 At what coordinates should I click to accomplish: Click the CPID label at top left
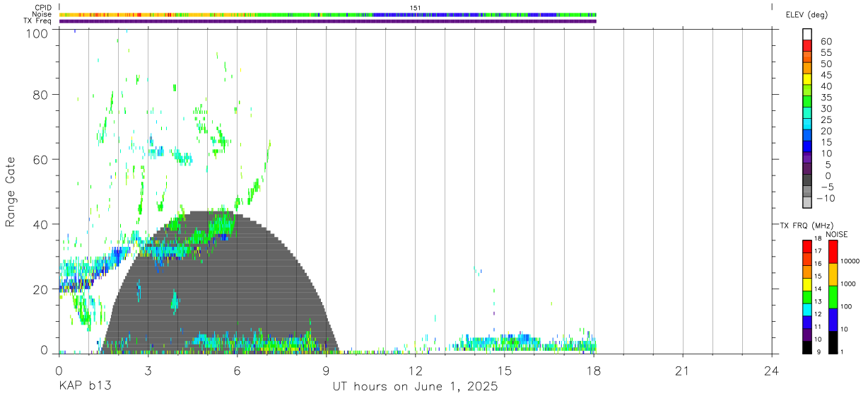pyautogui.click(x=44, y=8)
